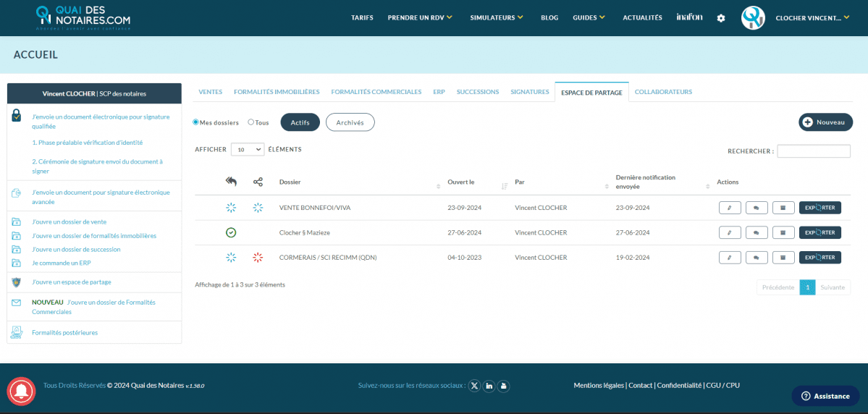Expand the 'Simulateurs' menu
This screenshot has height=414, width=868.
[496, 17]
